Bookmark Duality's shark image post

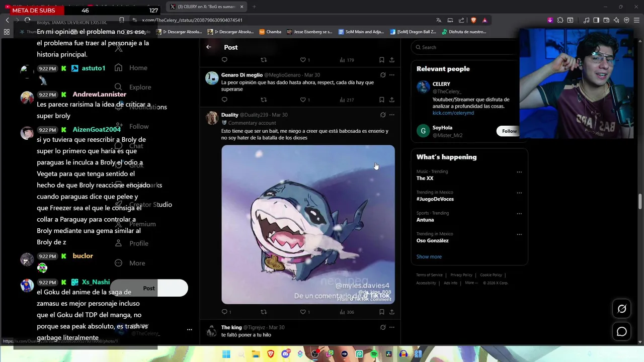click(x=382, y=312)
